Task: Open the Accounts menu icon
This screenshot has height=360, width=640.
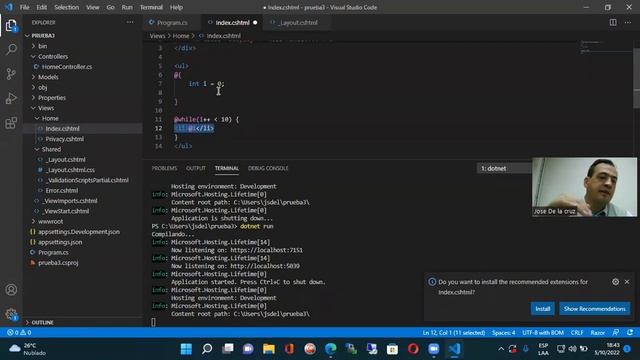Action: click(11, 290)
